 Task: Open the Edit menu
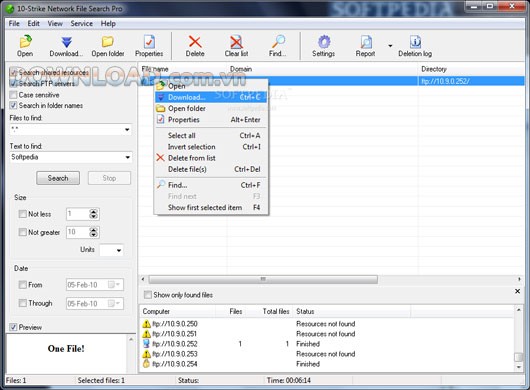pyautogui.click(x=33, y=23)
